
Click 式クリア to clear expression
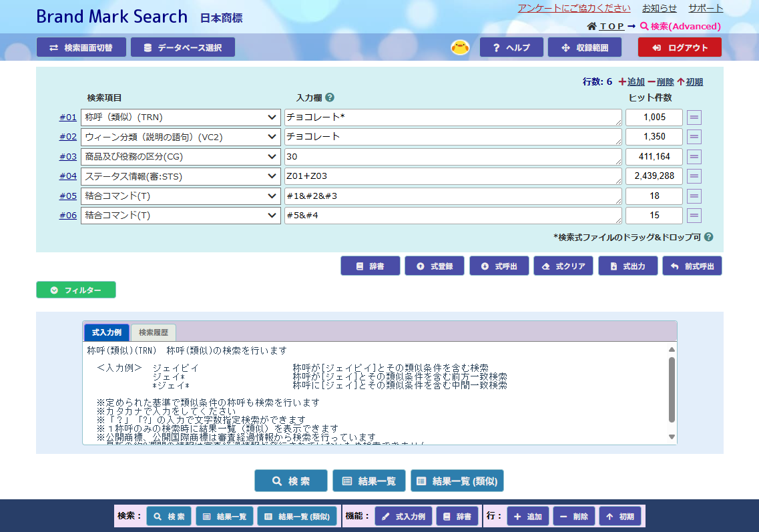pos(563,266)
